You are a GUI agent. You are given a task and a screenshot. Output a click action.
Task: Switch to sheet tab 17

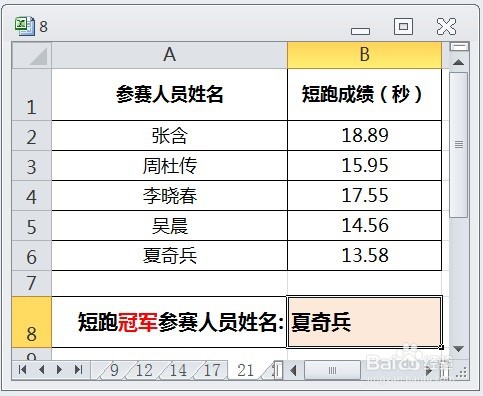[212, 370]
